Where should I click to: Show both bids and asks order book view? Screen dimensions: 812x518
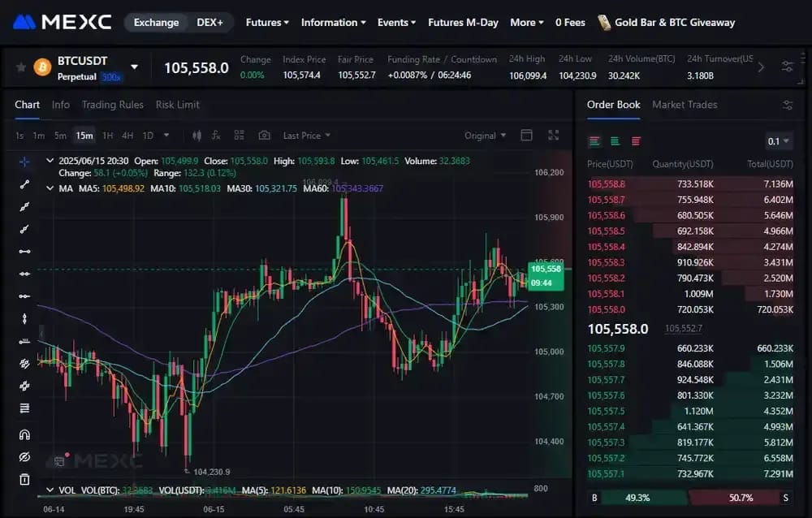(x=594, y=141)
